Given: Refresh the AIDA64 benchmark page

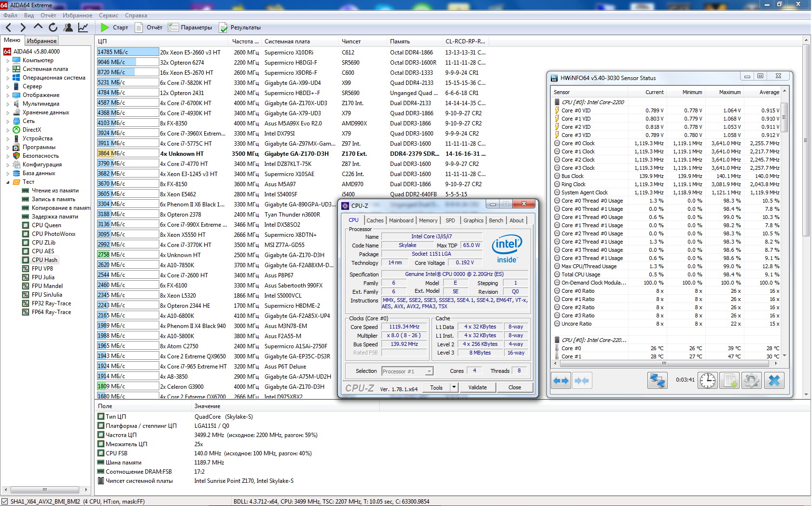Looking at the screenshot, I should [x=53, y=27].
